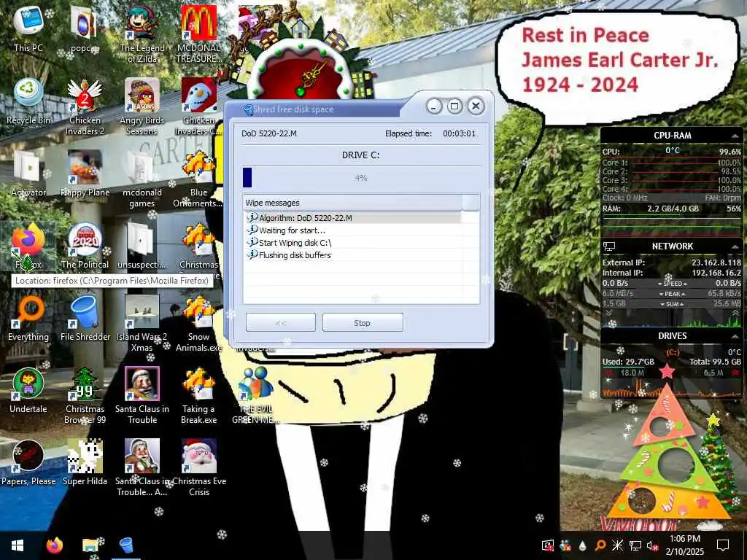Open File Explorer from the taskbar
Screen dimensions: 747x560
(x=90, y=545)
